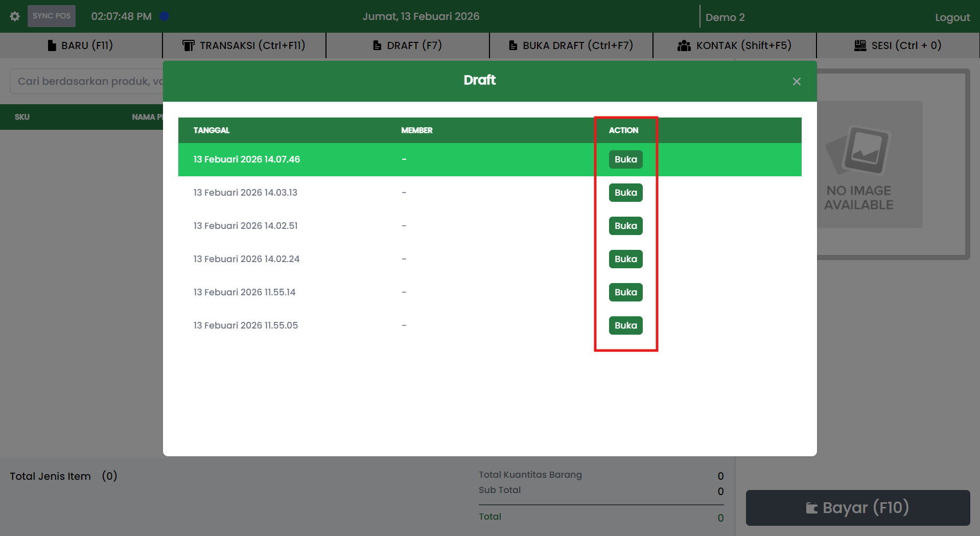Click the Bayar wallet icon
The width and height of the screenshot is (980, 536).
[x=811, y=508]
